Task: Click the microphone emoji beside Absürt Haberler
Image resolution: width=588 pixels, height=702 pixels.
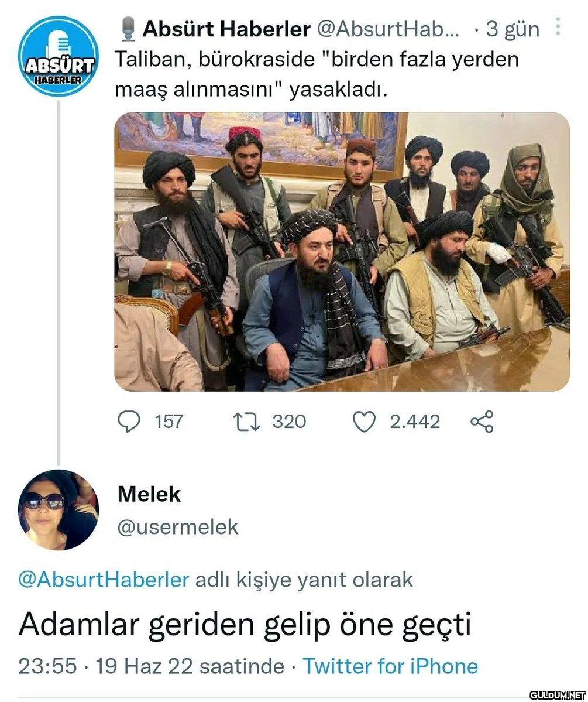Action: coord(129,29)
